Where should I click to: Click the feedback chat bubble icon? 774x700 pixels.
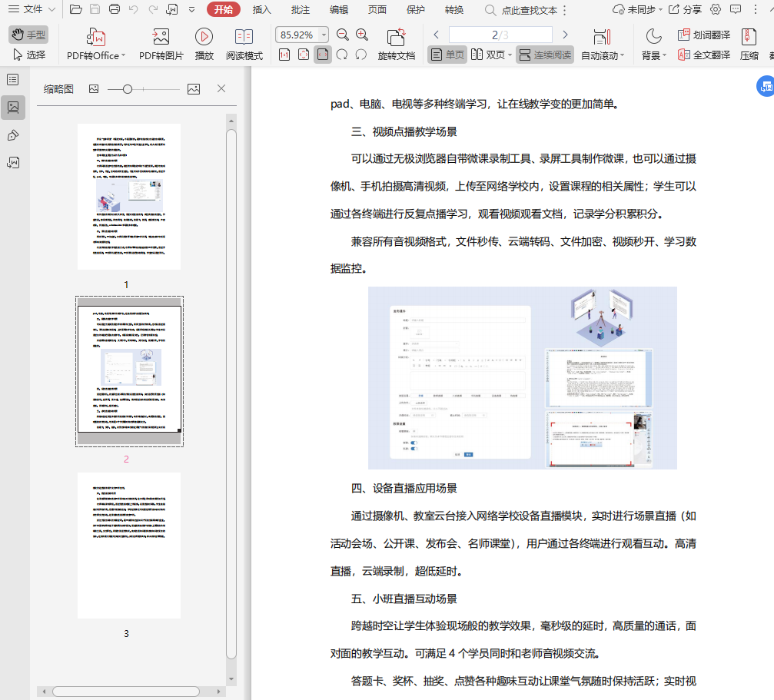pyautogui.click(x=736, y=9)
